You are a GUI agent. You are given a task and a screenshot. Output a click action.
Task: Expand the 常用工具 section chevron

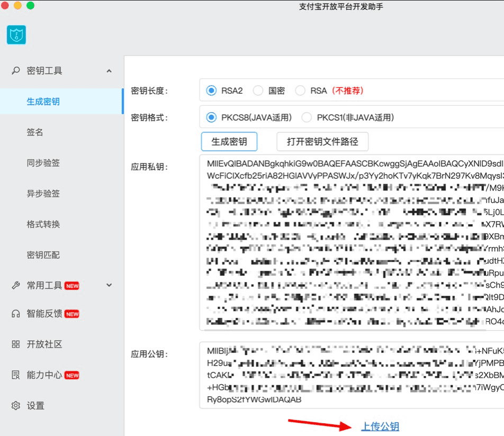[109, 285]
